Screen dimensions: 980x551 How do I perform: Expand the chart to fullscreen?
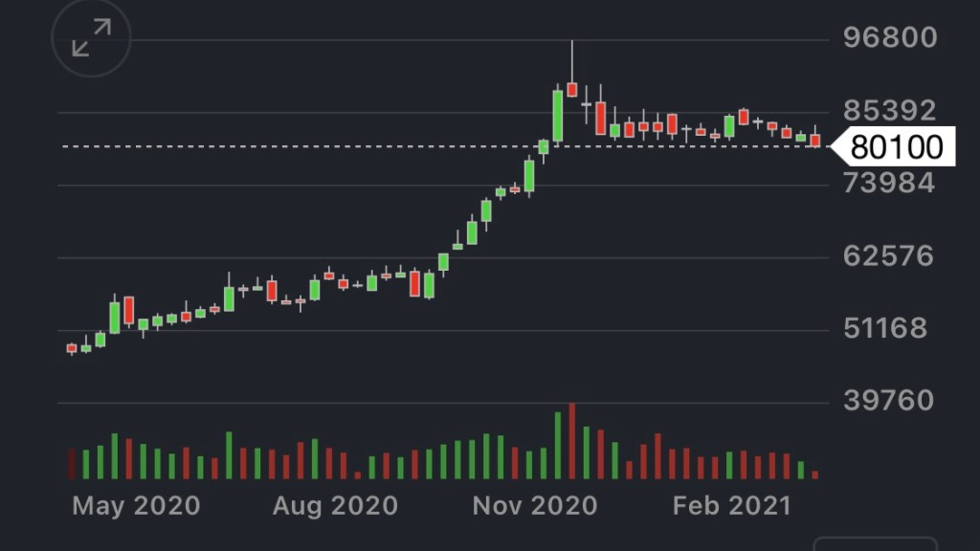(x=91, y=38)
